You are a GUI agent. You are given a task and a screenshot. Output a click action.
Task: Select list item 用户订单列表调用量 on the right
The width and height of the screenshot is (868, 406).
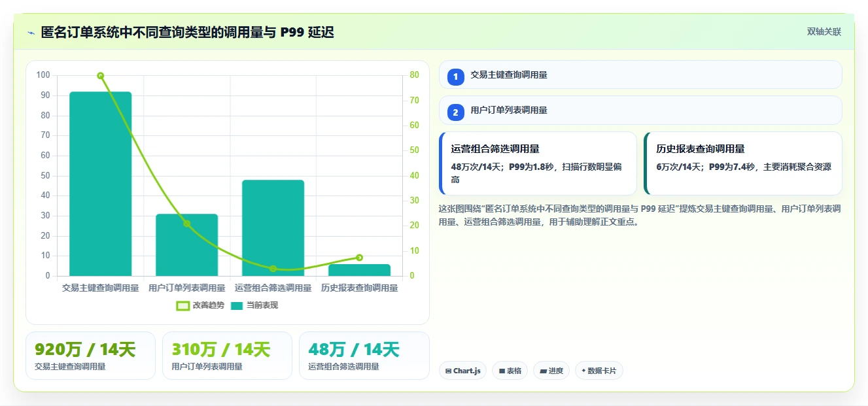640,110
